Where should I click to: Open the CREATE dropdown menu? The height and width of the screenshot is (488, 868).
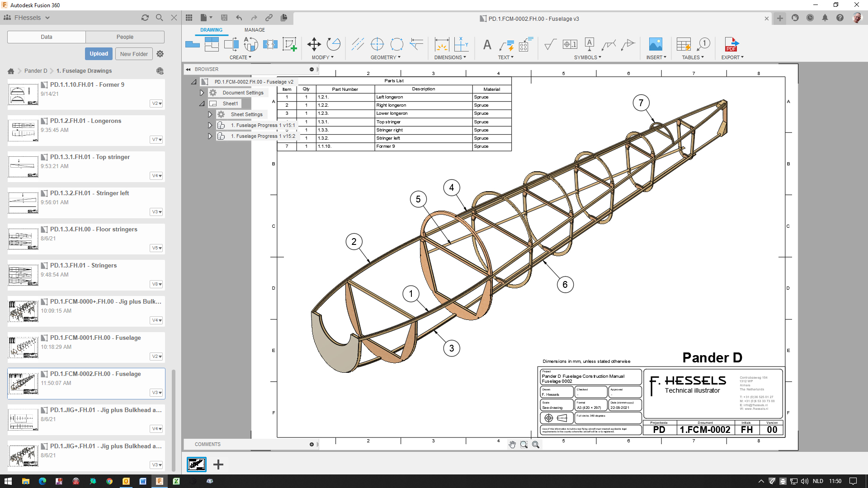tap(240, 57)
